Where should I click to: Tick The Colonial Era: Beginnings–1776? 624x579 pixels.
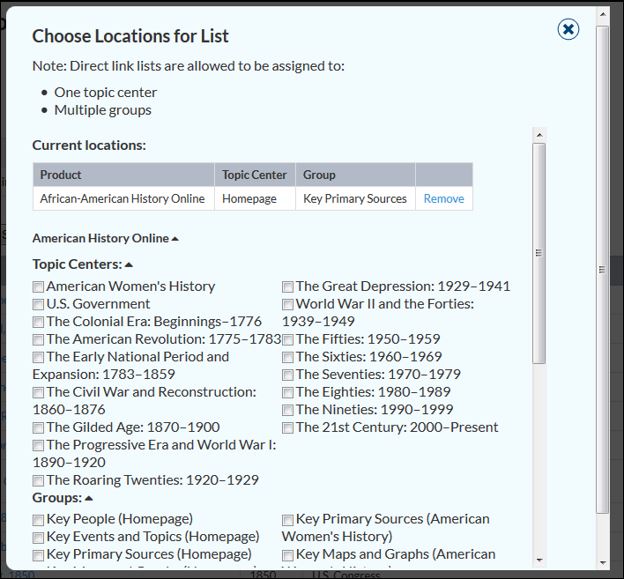[38, 322]
